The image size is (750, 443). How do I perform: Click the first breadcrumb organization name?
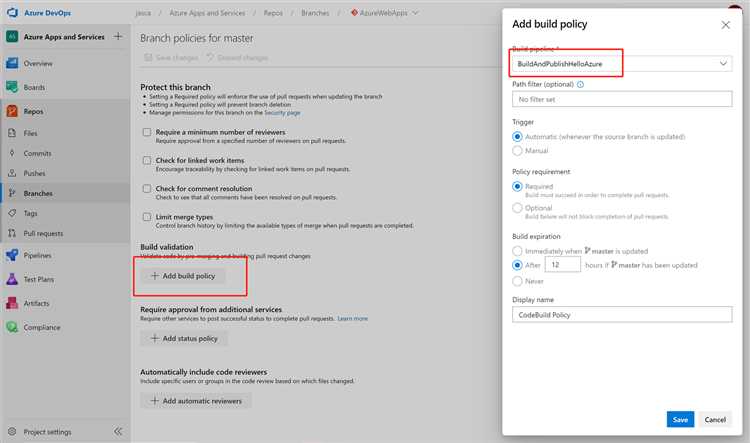coord(143,13)
